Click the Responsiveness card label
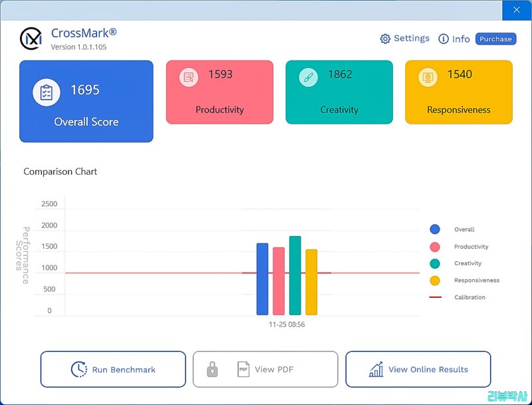The image size is (532, 405). 459,110
